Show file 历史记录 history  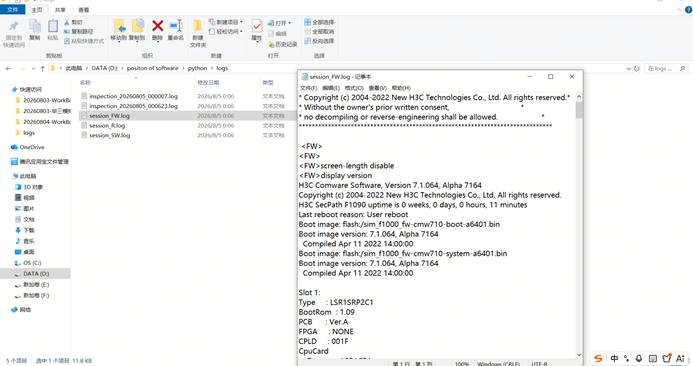tap(283, 44)
